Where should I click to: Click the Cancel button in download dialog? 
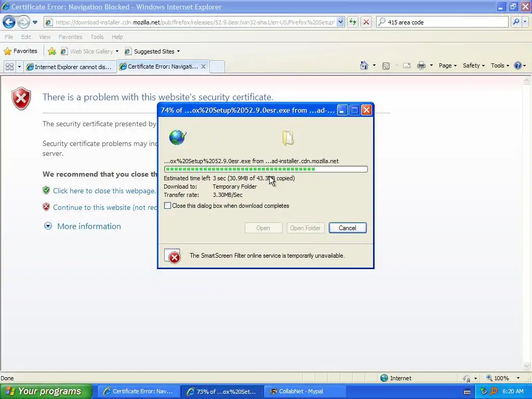(348, 228)
